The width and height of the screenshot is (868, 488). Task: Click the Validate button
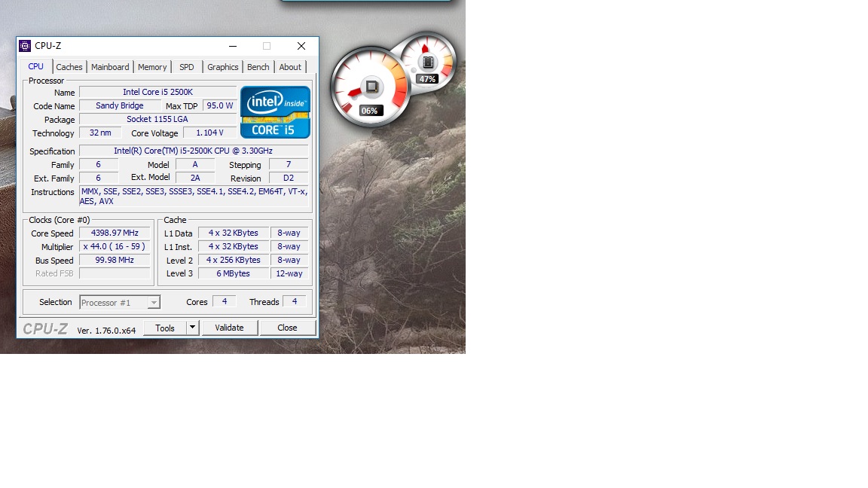229,328
